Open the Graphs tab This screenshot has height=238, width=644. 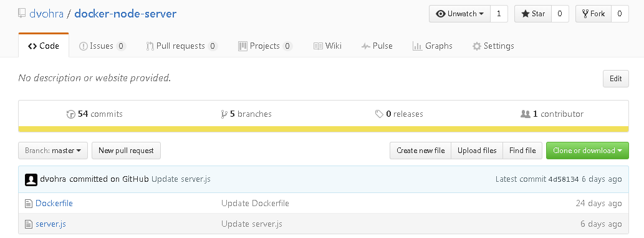coord(433,46)
